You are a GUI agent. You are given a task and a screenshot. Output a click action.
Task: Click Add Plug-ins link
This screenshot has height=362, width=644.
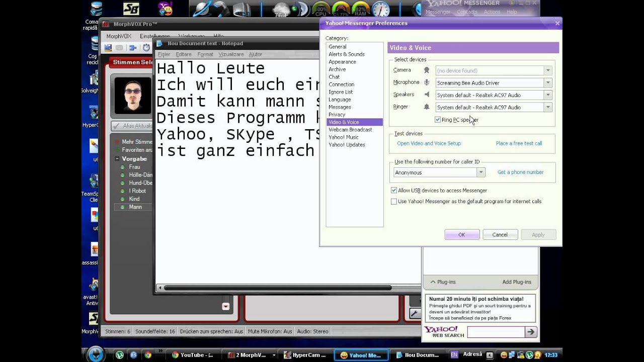tap(517, 282)
